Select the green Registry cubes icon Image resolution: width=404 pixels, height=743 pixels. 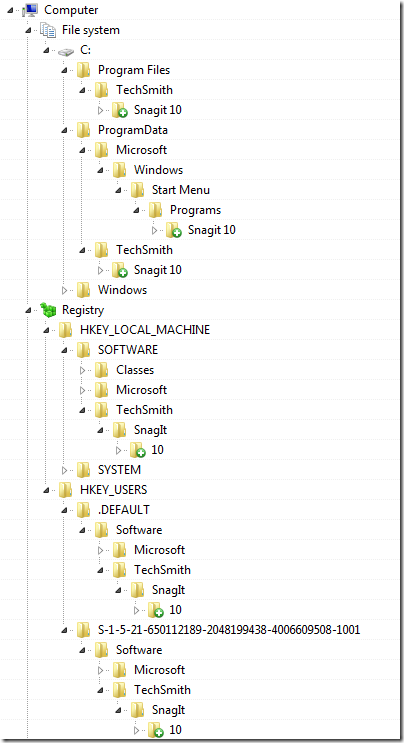(48, 310)
